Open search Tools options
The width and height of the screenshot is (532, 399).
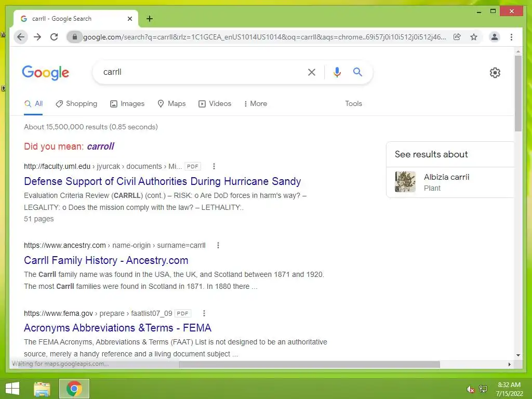tap(353, 104)
